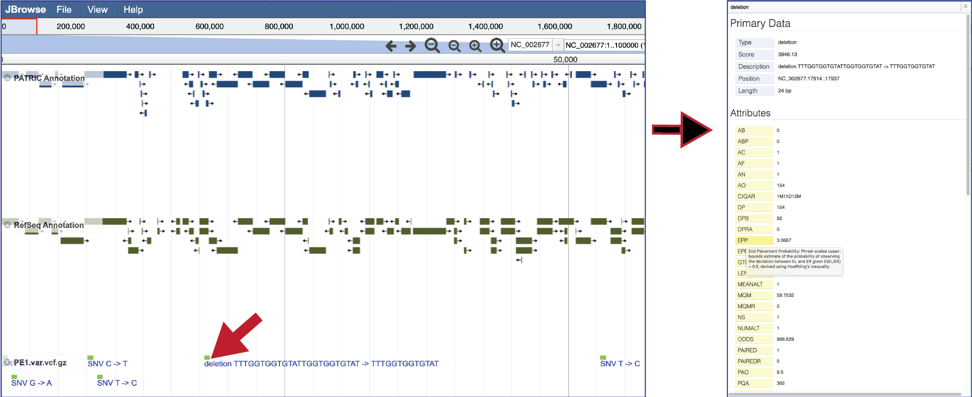The width and height of the screenshot is (972, 397).
Task: Click the MQM attribute label
Action: tap(754, 295)
